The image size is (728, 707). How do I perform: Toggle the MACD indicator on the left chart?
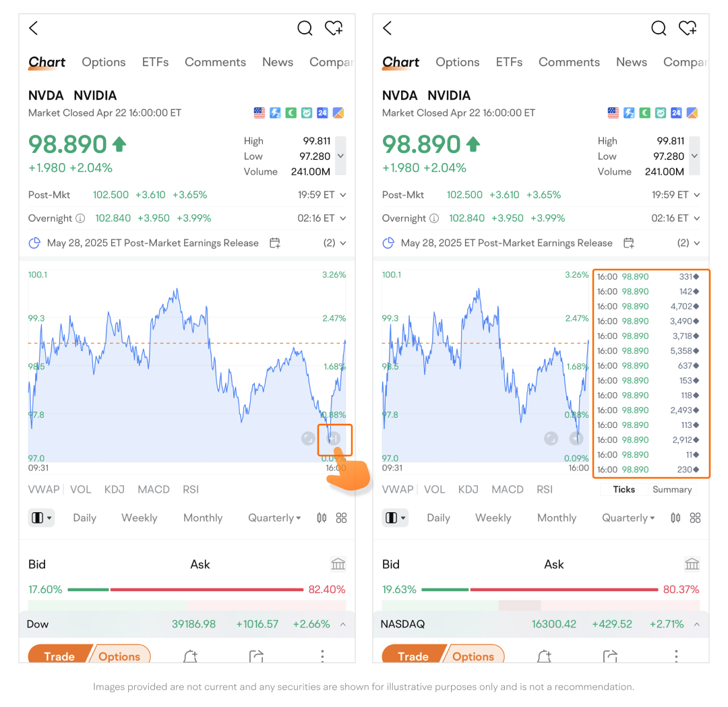coord(153,489)
